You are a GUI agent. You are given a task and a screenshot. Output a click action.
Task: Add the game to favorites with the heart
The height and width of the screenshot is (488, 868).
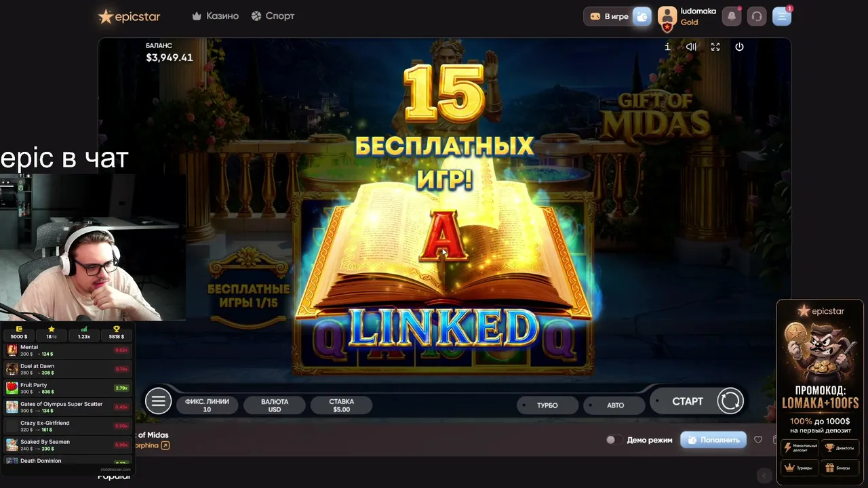tap(758, 440)
